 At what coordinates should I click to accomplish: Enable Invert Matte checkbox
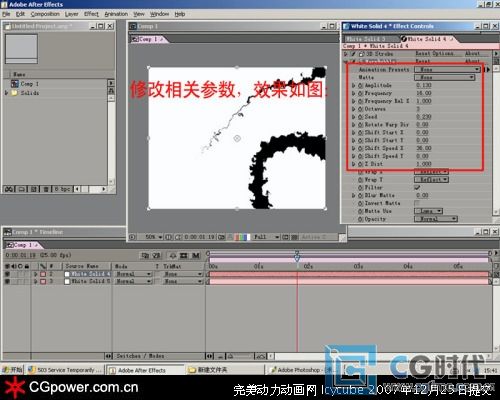click(x=417, y=203)
